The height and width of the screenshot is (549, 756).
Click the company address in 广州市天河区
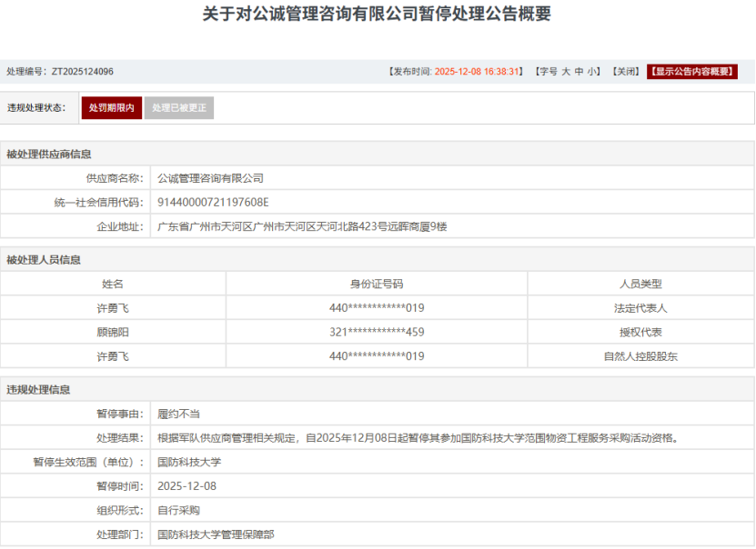point(302,226)
